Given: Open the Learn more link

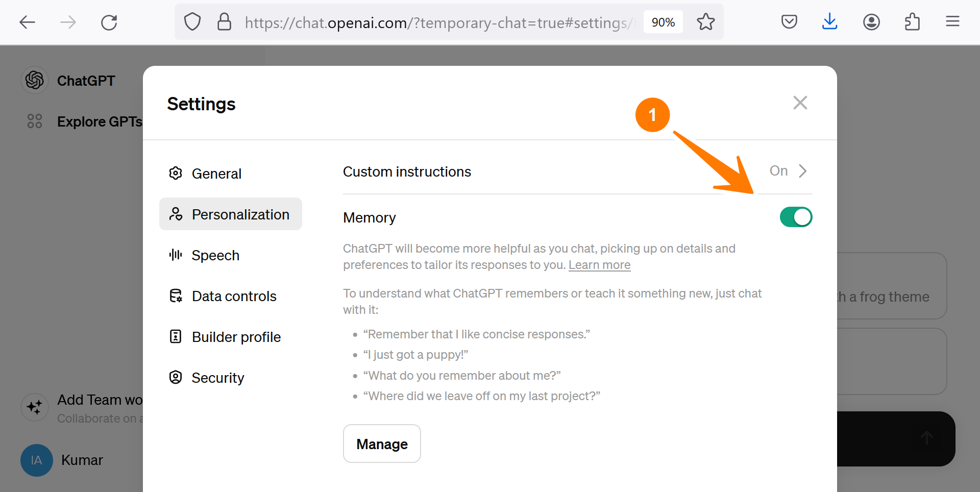Looking at the screenshot, I should 599,265.
